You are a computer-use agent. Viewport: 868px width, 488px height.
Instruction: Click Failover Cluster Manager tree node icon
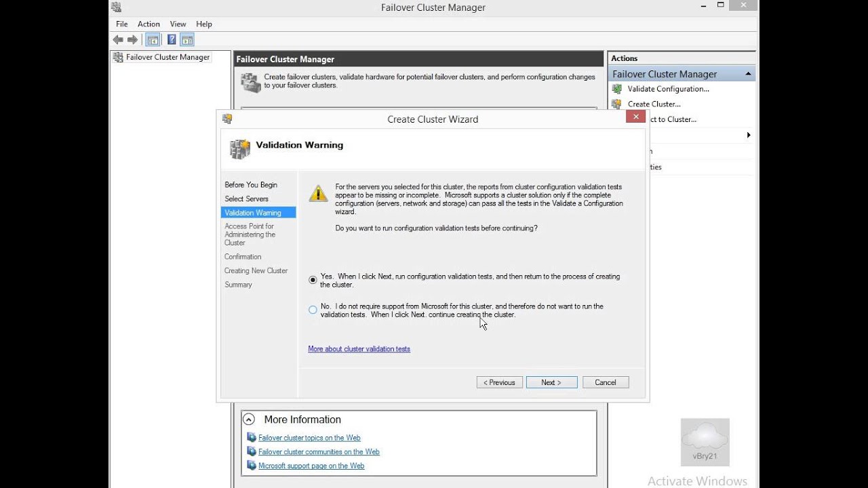tap(118, 57)
